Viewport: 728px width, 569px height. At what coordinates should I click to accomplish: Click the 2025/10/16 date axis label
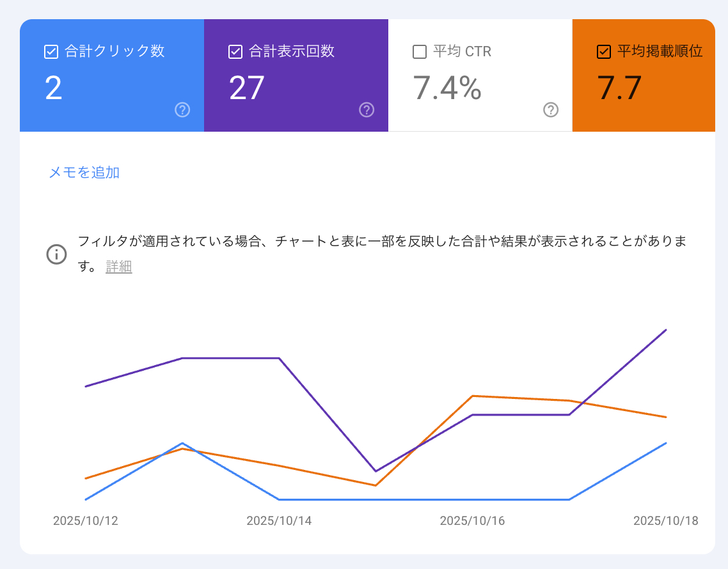472,521
